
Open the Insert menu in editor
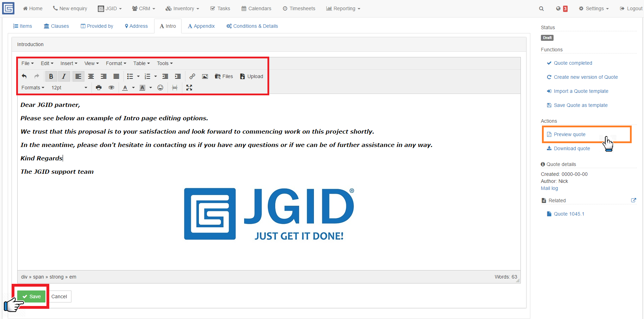pyautogui.click(x=69, y=63)
